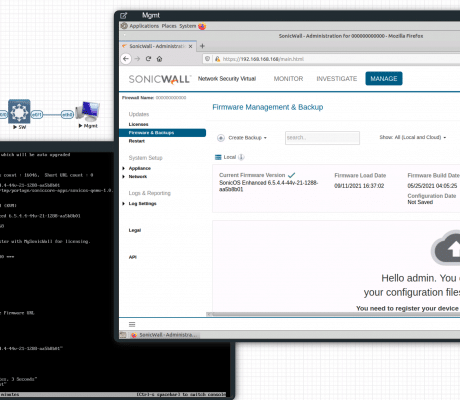Open Restart in the sidebar
Image resolution: width=460 pixels, height=400 pixels.
point(137,141)
